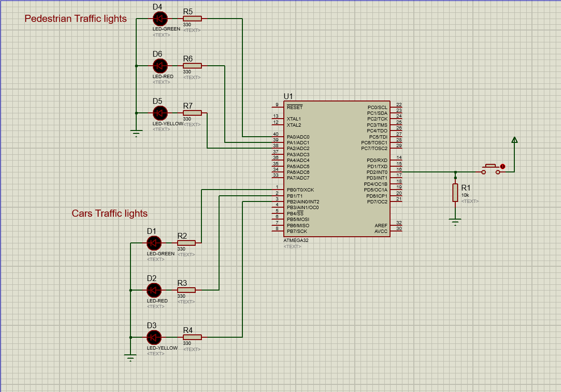Viewport: 561px width, 392px height.
Task: Click the <TEXT> placeholder under R7
Action: click(192, 124)
